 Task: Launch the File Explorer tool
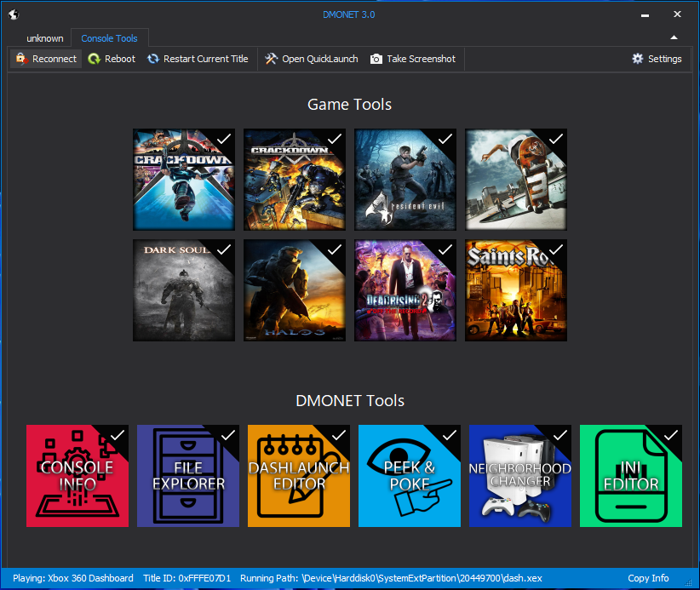[188, 476]
